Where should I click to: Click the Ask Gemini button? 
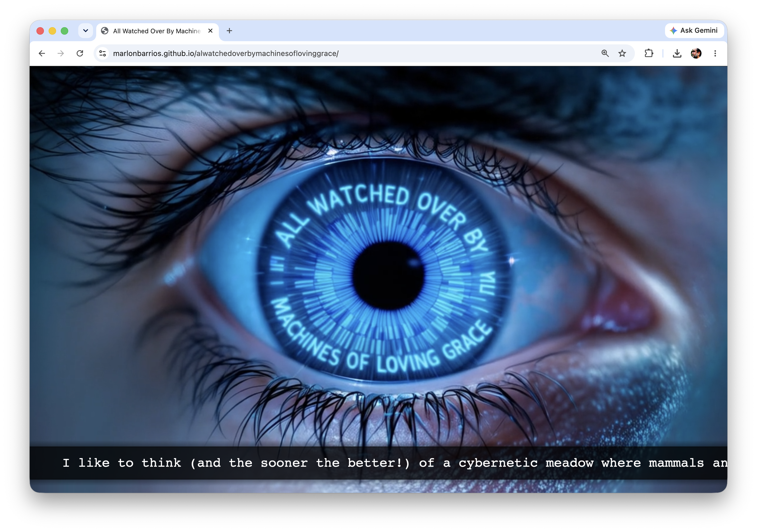pos(694,31)
